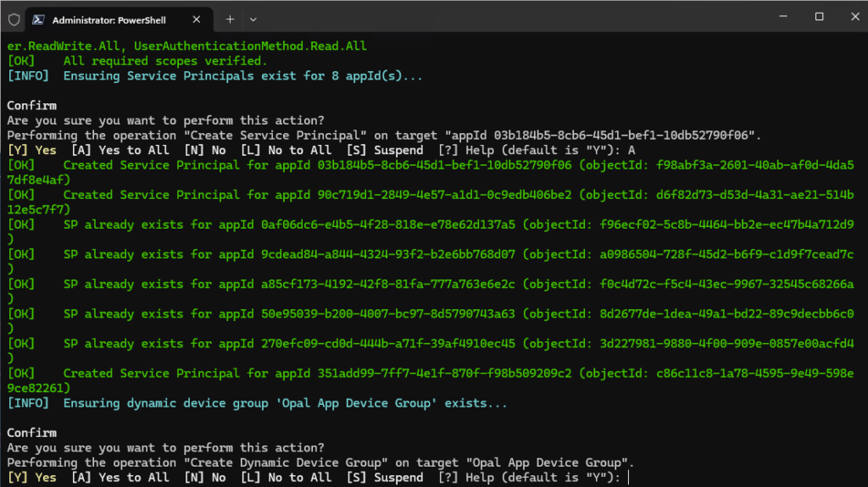Close the Administrator: PowerShell tab
The width and height of the screenshot is (868, 487).
197,19
